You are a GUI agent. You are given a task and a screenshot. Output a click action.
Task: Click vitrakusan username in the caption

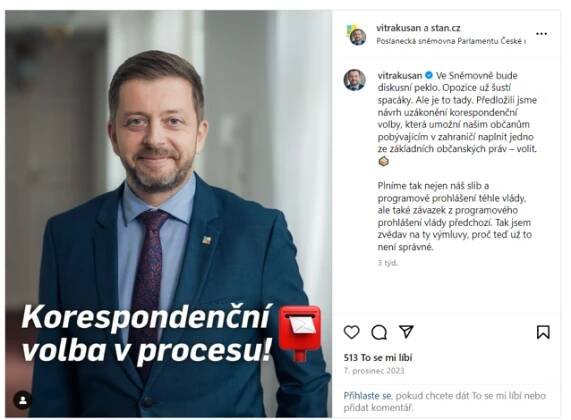tap(399, 75)
